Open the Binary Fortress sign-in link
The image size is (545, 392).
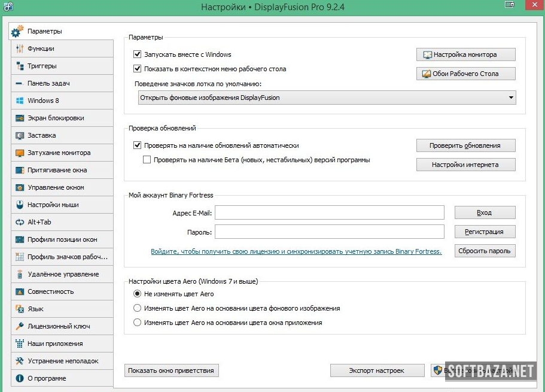click(x=296, y=251)
